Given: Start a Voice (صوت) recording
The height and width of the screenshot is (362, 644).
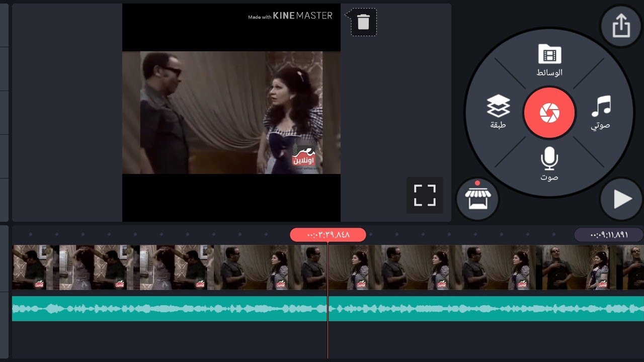Looking at the screenshot, I should (549, 164).
